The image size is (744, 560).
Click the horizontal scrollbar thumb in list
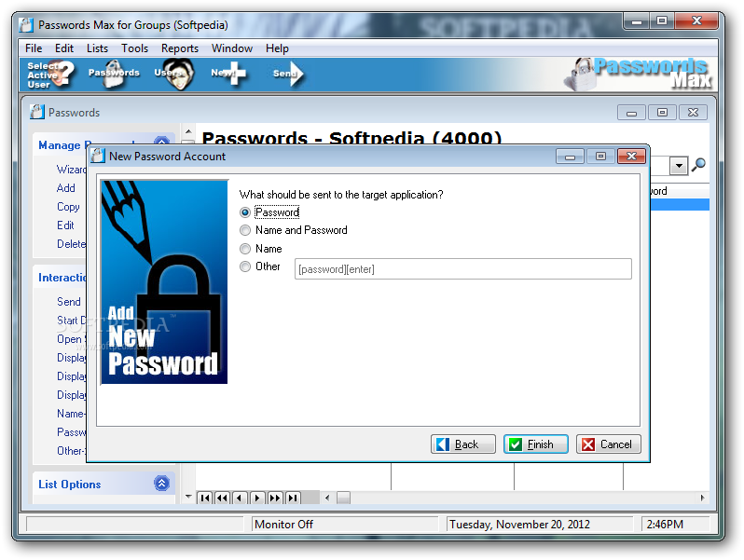point(343,498)
